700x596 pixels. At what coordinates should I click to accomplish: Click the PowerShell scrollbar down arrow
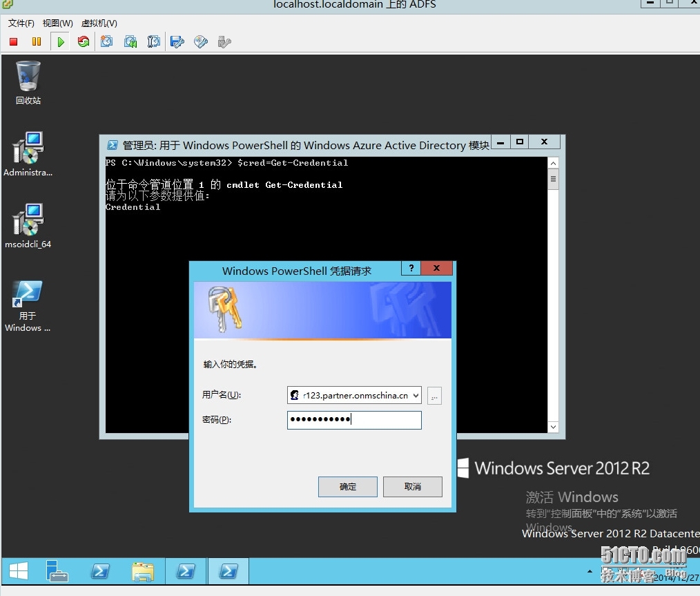point(553,427)
